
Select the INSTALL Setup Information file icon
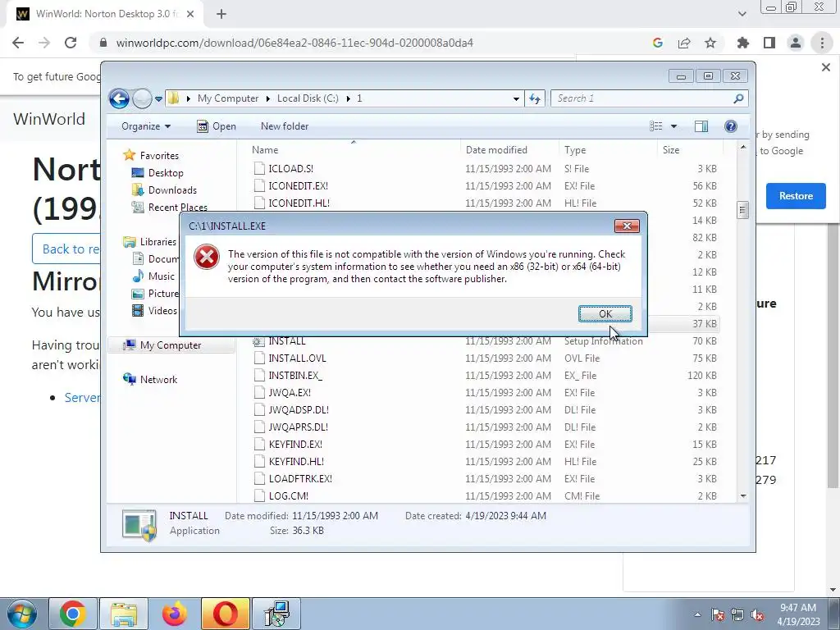(258, 341)
